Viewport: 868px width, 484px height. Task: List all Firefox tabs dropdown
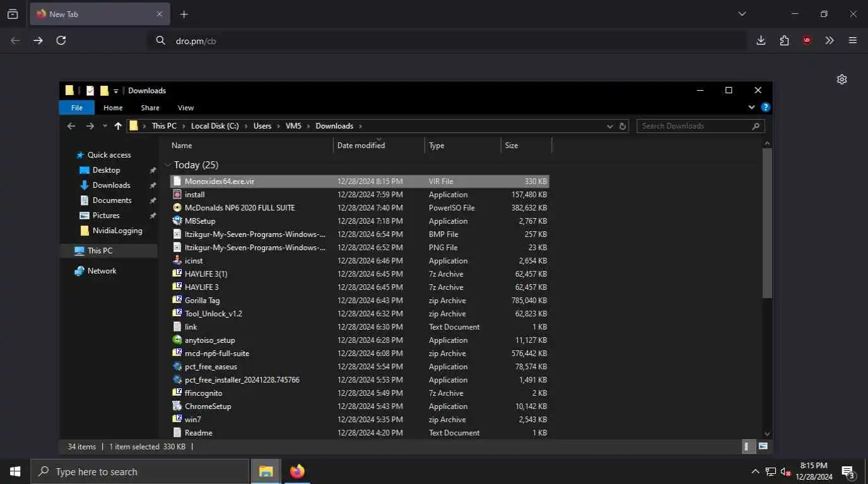(x=742, y=14)
